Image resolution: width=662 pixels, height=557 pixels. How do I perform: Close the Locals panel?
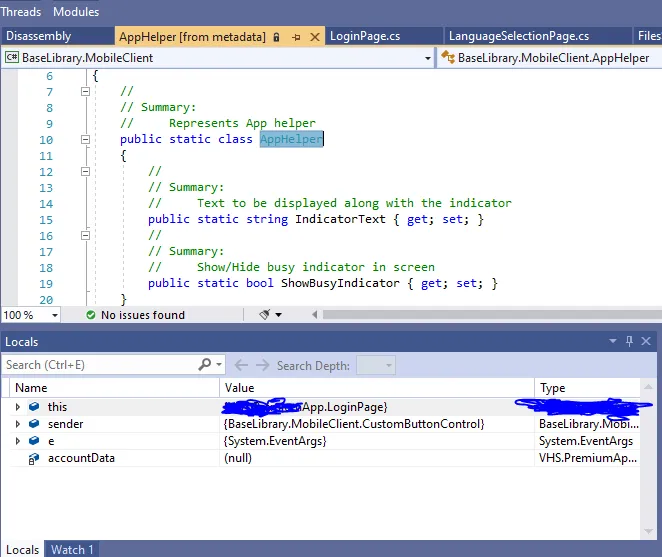[646, 341]
